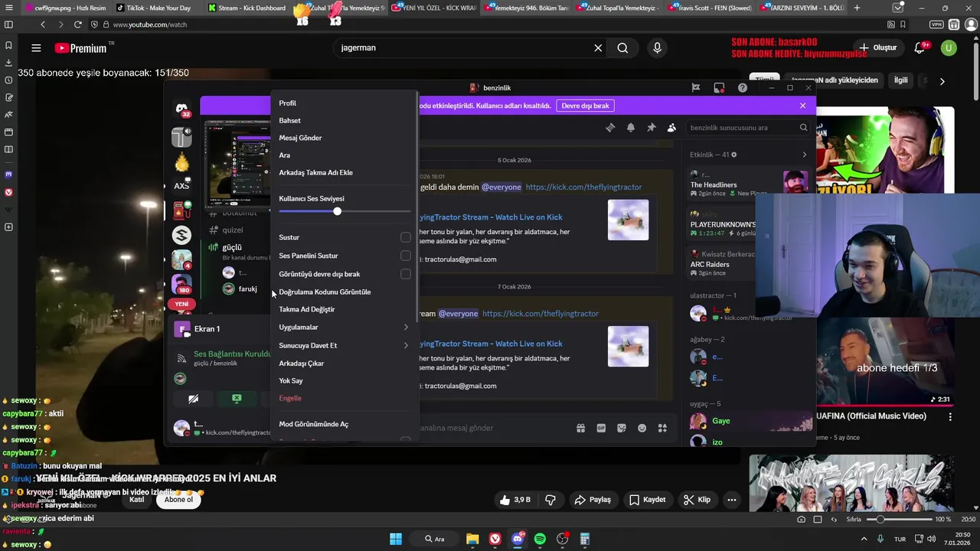
Task: Open the checkered-flag icon in Discord title bar
Action: point(696,88)
